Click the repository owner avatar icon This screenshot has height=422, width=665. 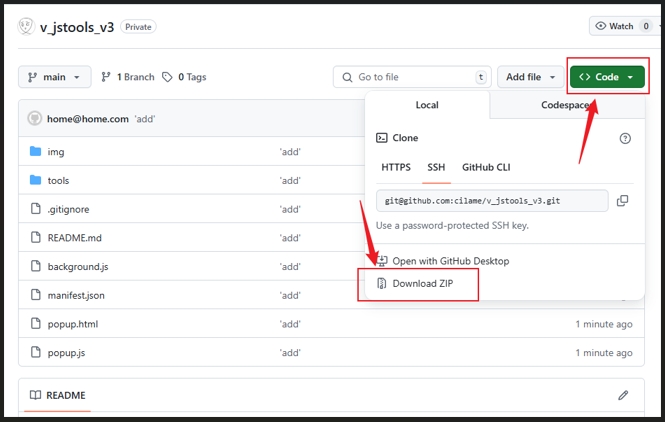(25, 26)
